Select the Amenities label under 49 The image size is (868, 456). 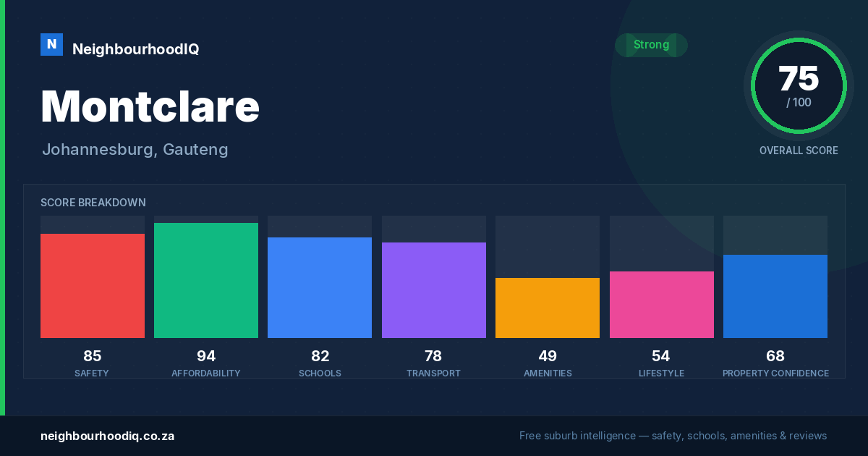[x=548, y=373]
